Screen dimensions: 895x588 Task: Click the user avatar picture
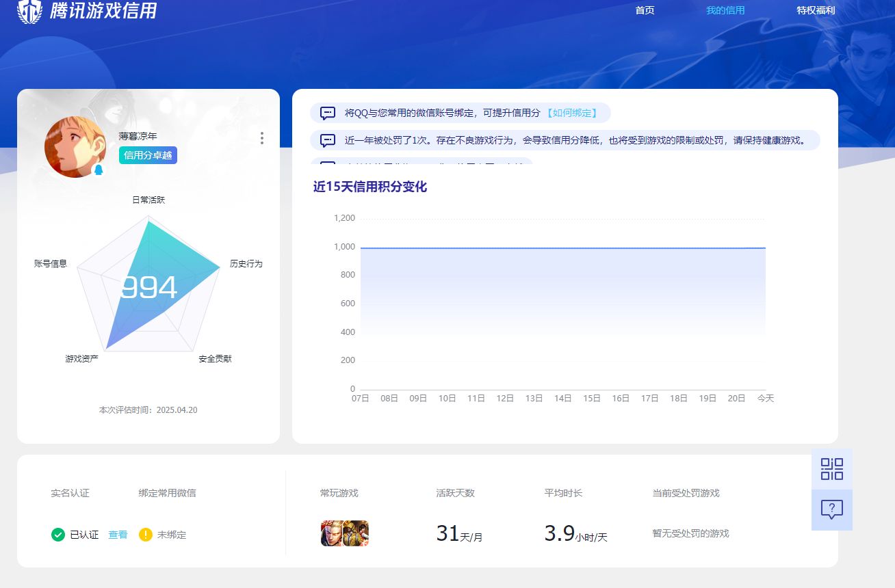coord(75,147)
